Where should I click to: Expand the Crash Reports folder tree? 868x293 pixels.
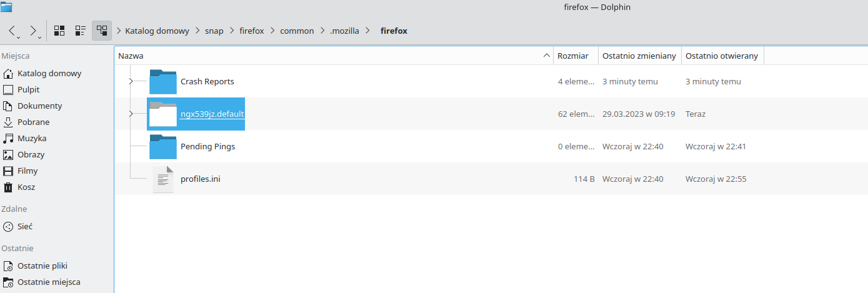point(131,81)
